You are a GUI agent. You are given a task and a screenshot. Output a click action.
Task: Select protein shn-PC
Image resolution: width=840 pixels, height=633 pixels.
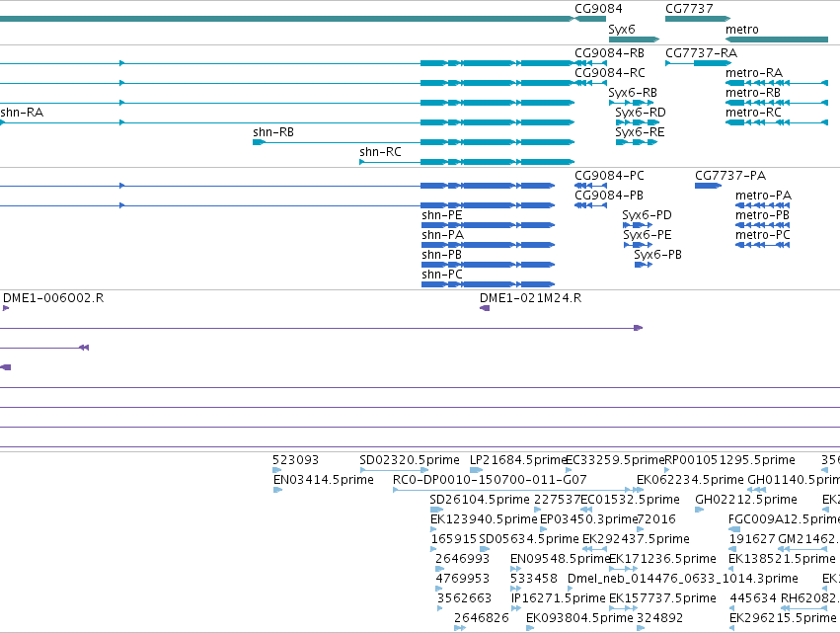[x=488, y=284]
